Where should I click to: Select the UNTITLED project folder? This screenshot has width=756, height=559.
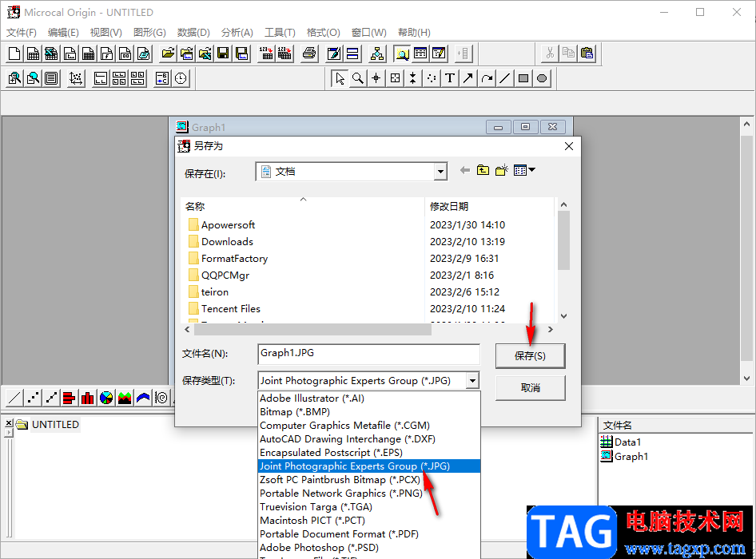[x=48, y=425]
